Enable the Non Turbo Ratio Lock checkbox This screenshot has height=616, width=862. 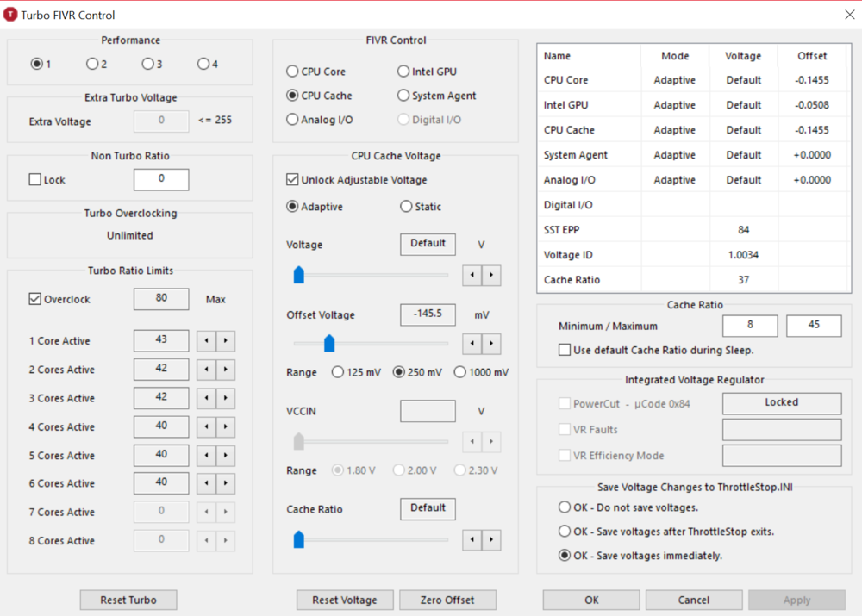click(x=35, y=180)
